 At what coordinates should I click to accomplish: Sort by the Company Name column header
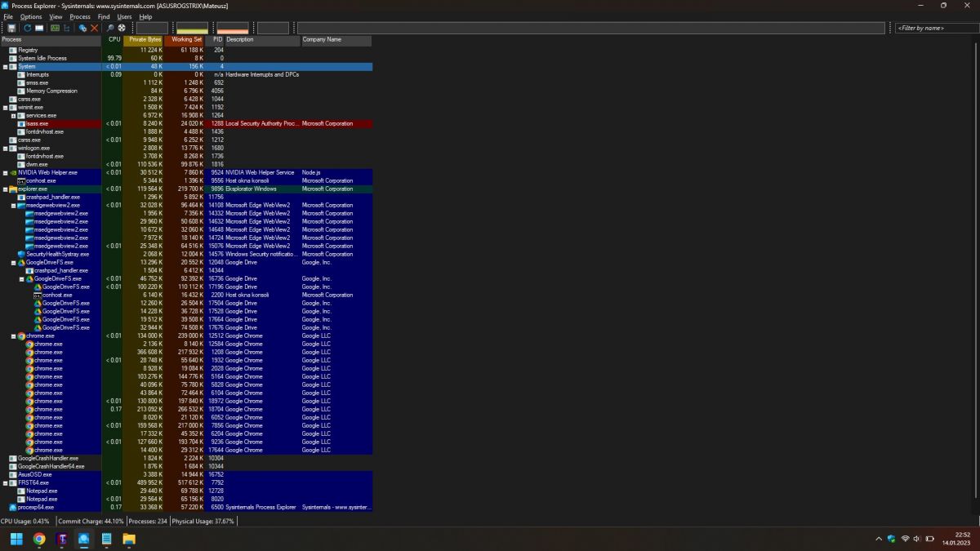click(x=336, y=40)
